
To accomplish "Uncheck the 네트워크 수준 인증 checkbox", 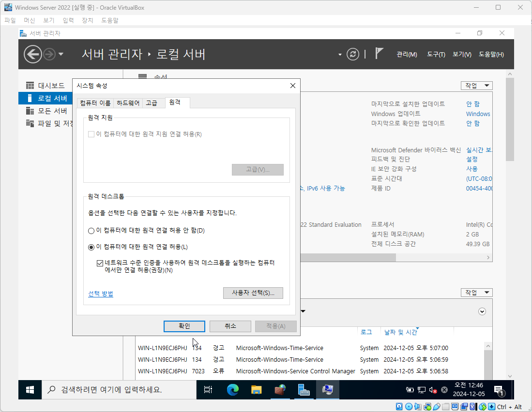I will click(x=101, y=263).
